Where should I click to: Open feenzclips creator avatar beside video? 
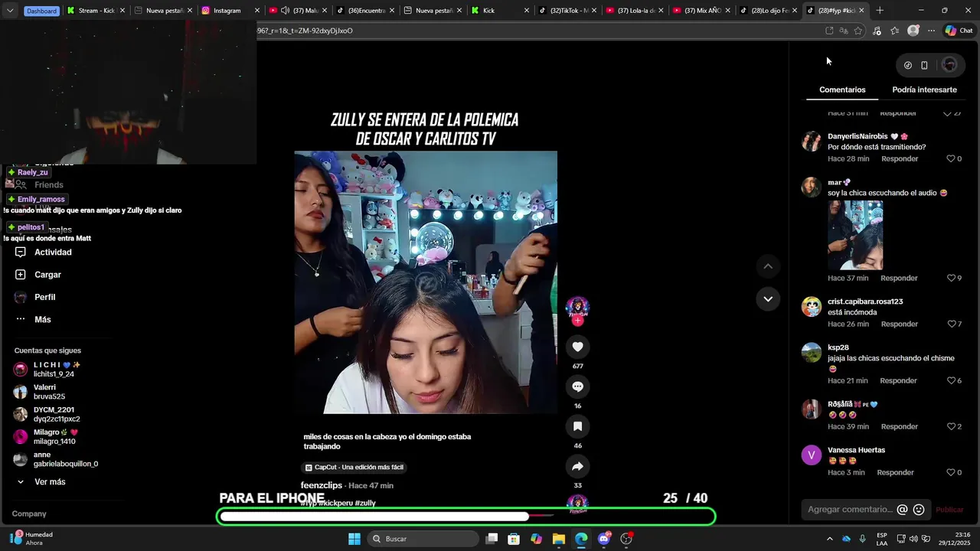tap(577, 308)
